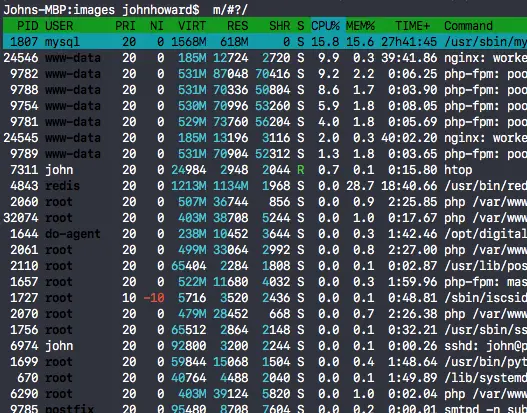Screen dimensions: 527x413
Task: Select the iscsid process with nice -10
Action: pos(265,297)
